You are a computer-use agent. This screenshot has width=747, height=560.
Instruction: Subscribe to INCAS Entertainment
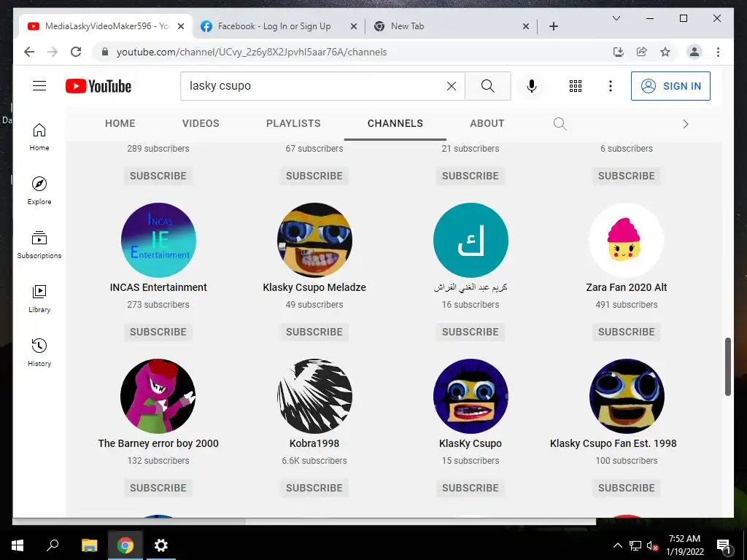point(158,332)
